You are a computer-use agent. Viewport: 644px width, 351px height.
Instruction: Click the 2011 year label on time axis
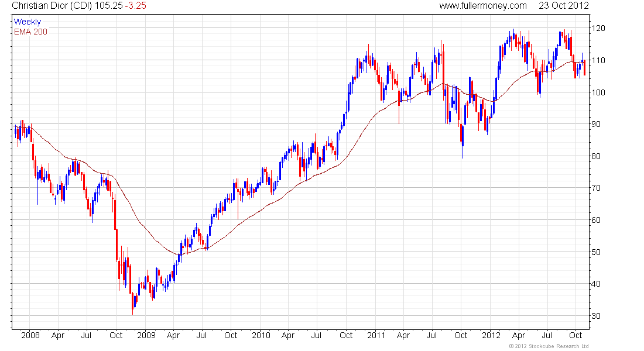point(376,335)
